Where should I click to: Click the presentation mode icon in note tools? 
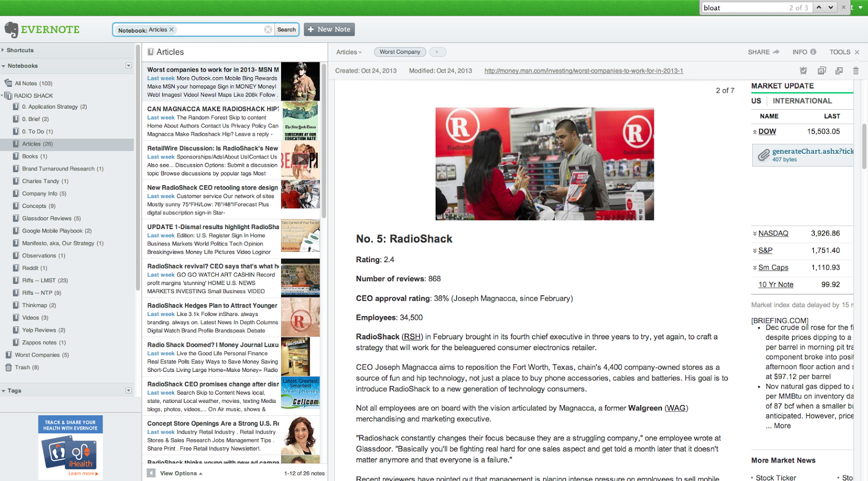click(822, 71)
